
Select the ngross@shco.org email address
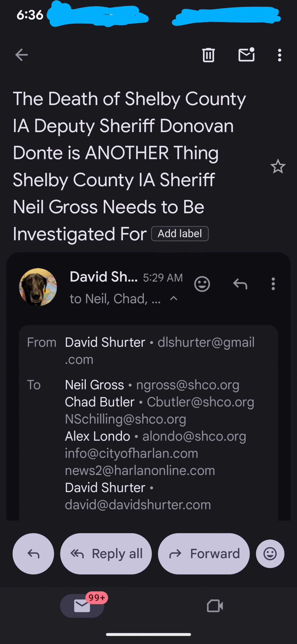click(x=188, y=385)
